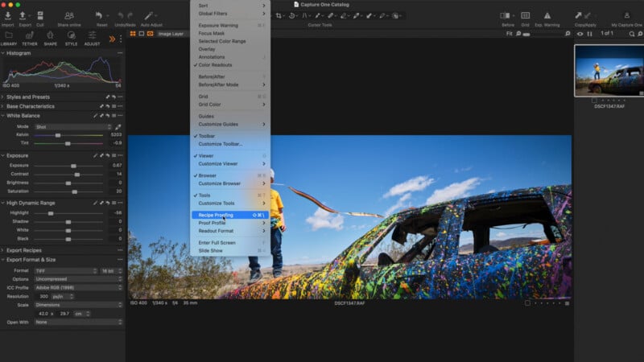Screen dimensions: 644x362
Task: Open the Style tool tab
Action: [x=71, y=39]
